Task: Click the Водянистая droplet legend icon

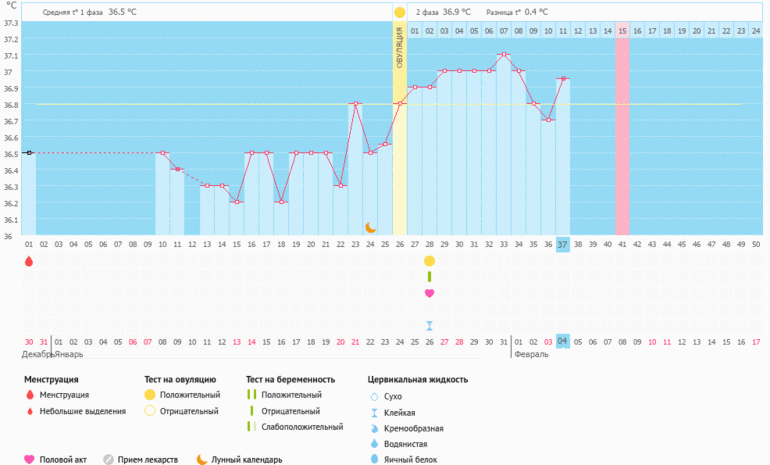Action: coord(374,443)
